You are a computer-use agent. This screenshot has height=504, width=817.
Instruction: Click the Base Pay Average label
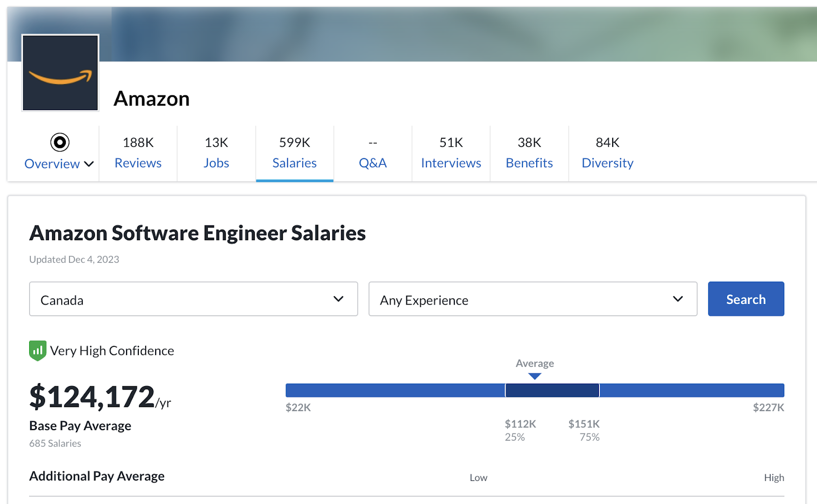(x=80, y=426)
